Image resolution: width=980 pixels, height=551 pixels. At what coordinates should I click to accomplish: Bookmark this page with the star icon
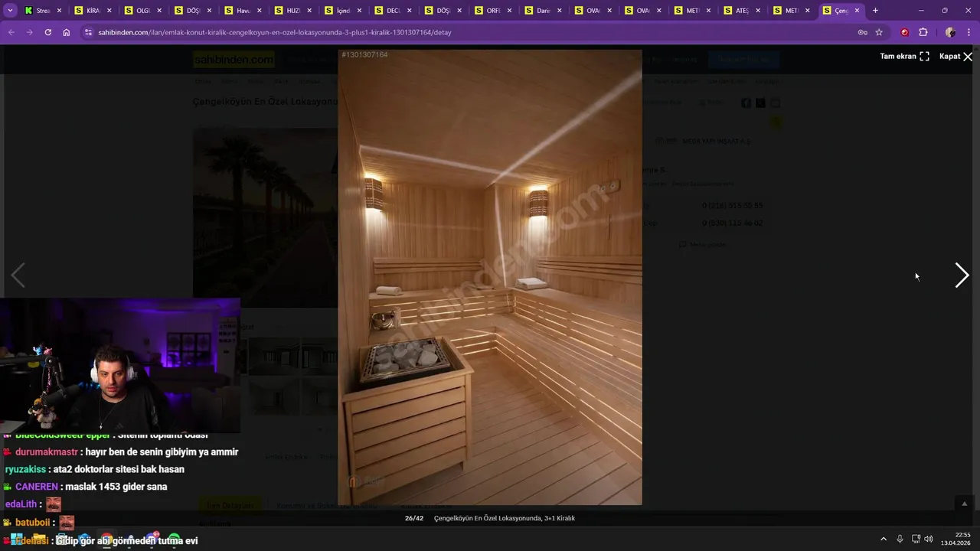point(879,32)
